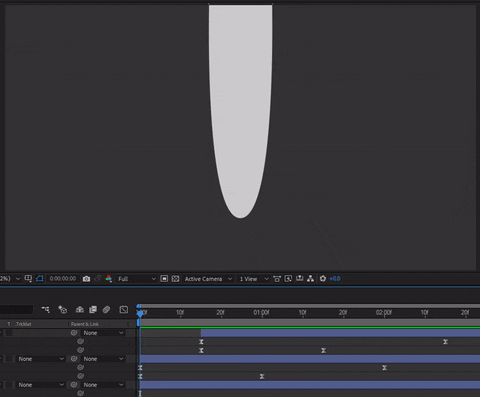Select the second layer's duration bar

click(x=310, y=359)
